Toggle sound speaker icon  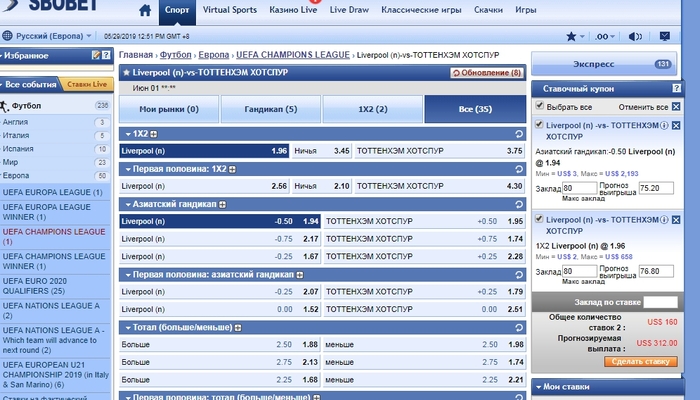point(635,37)
